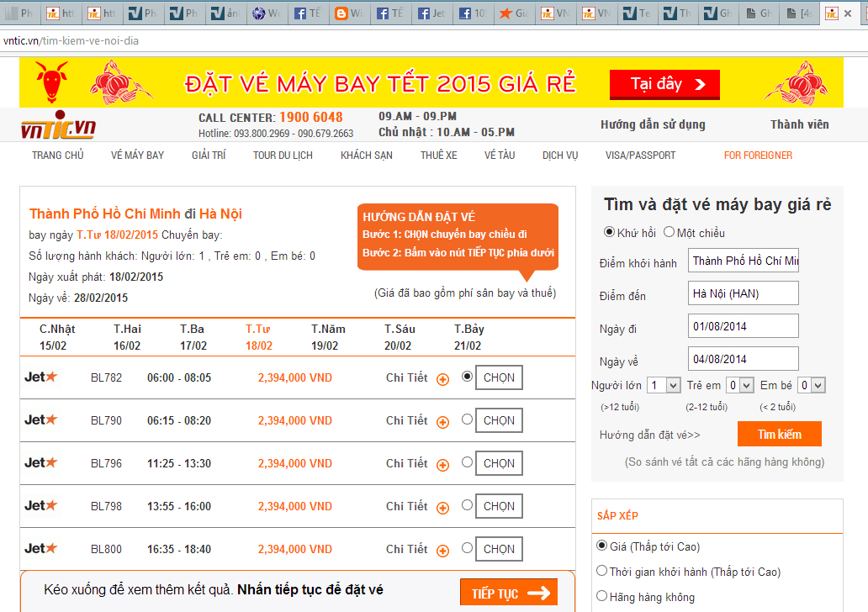868x612 pixels.
Task: Open Người lớn passenger count dropdown
Action: coord(664,385)
